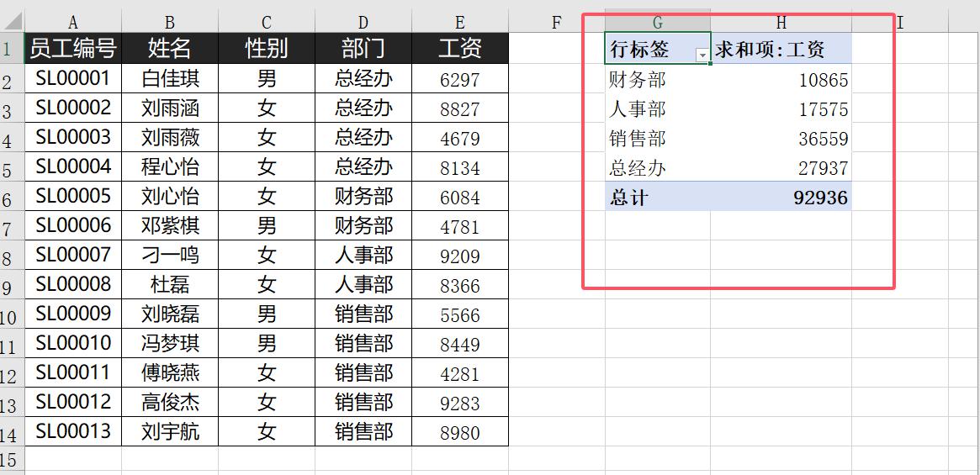Select salary cell 8827
The height and width of the screenshot is (475, 980).
coord(460,108)
